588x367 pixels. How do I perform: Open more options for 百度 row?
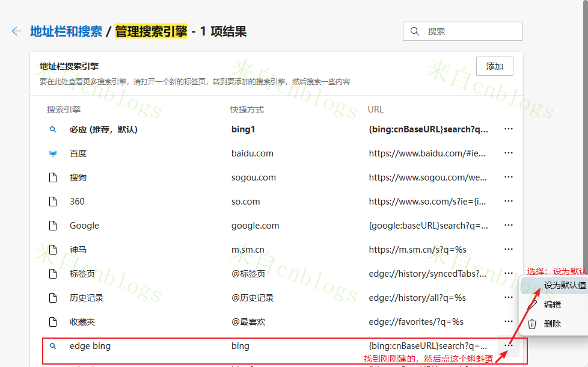point(509,153)
